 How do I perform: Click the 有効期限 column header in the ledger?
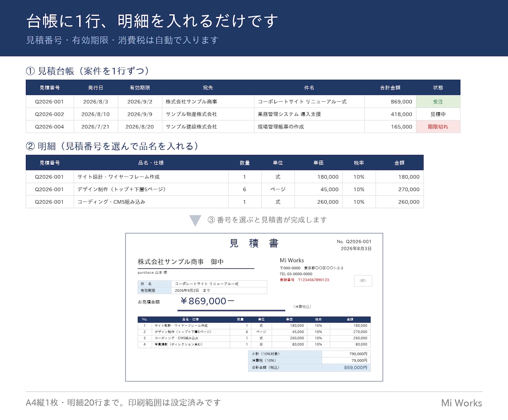pos(140,88)
